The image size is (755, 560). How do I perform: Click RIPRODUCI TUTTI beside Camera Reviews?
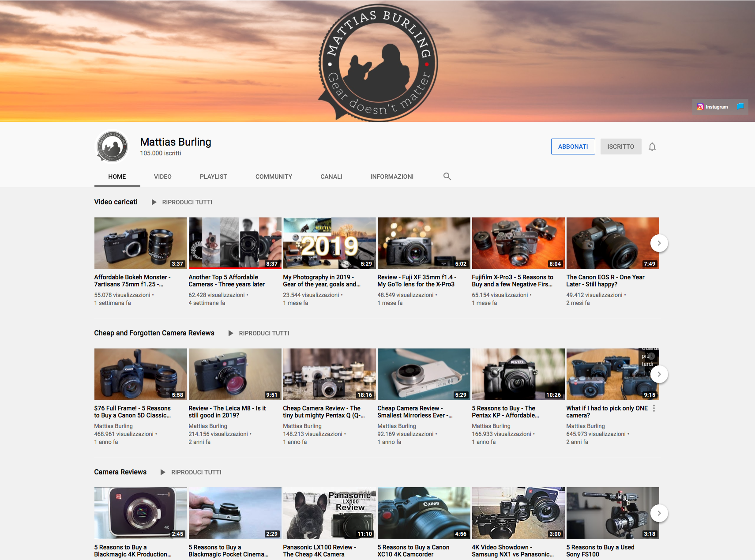point(196,472)
